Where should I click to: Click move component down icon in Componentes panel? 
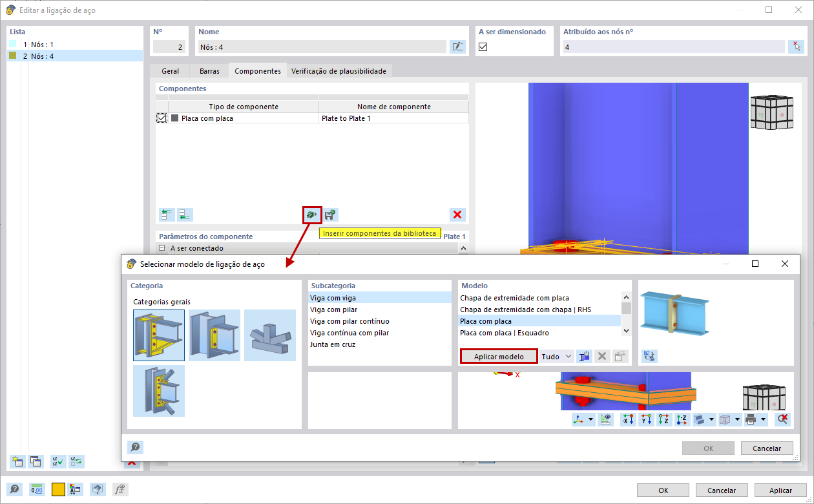coord(185,215)
